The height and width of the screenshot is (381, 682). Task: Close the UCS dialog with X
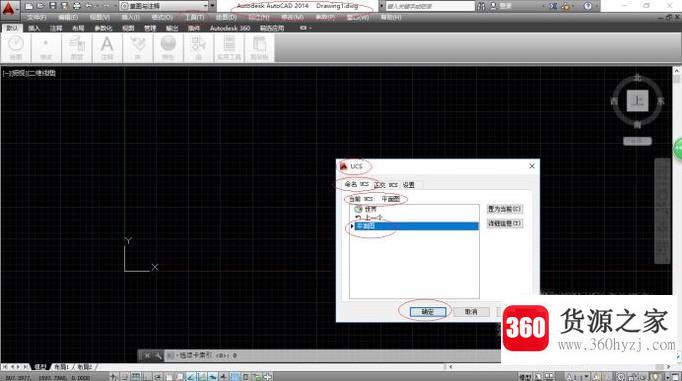point(532,166)
